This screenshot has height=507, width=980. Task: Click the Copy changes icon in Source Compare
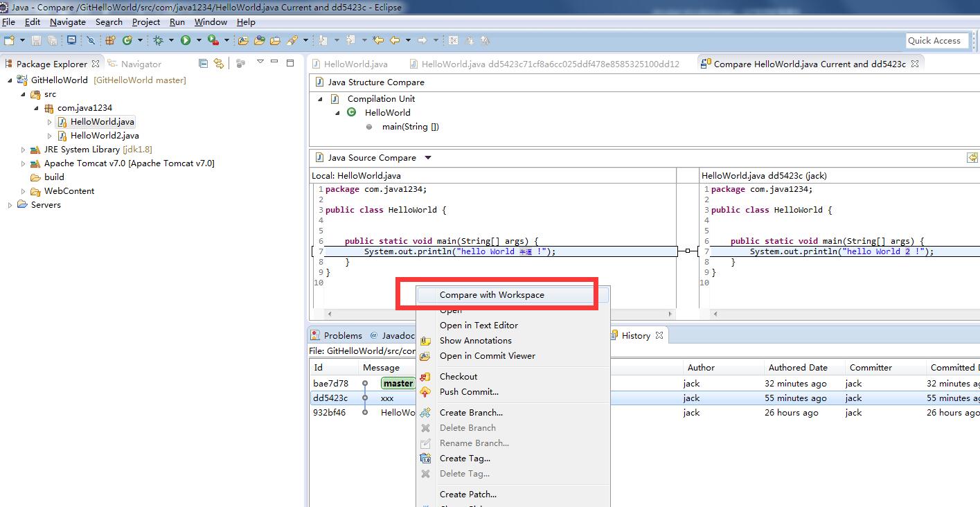coord(972,158)
